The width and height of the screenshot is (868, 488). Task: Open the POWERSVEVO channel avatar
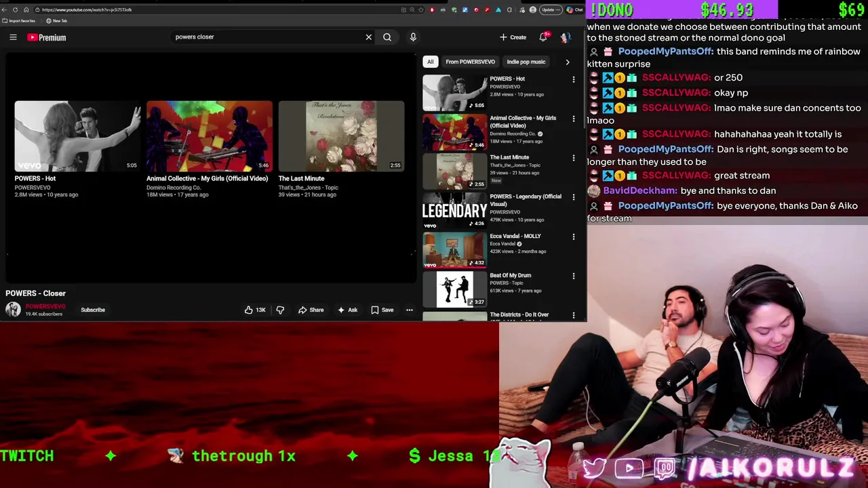pyautogui.click(x=13, y=310)
